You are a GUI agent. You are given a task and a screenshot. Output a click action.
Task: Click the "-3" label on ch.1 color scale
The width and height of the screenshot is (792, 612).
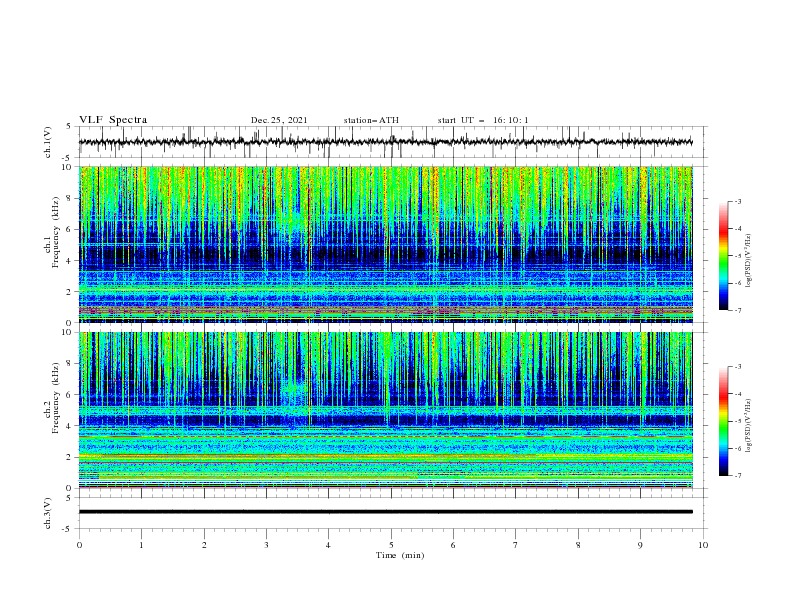[737, 201]
